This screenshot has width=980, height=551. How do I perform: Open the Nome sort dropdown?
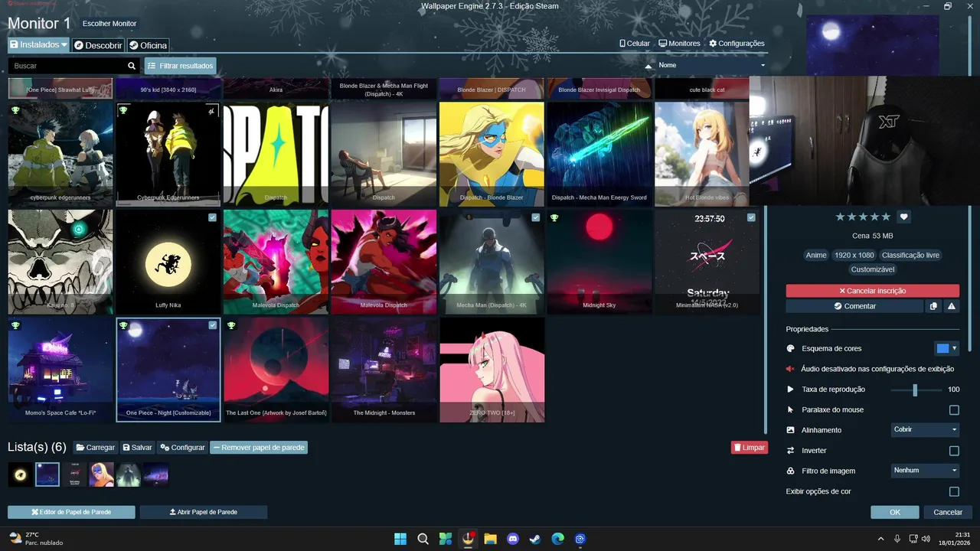click(x=711, y=66)
